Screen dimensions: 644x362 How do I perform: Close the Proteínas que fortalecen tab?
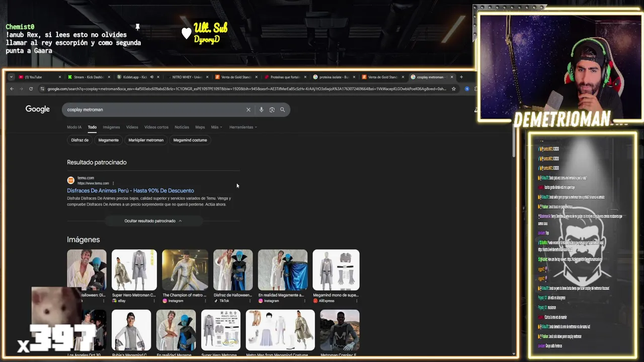click(x=305, y=77)
